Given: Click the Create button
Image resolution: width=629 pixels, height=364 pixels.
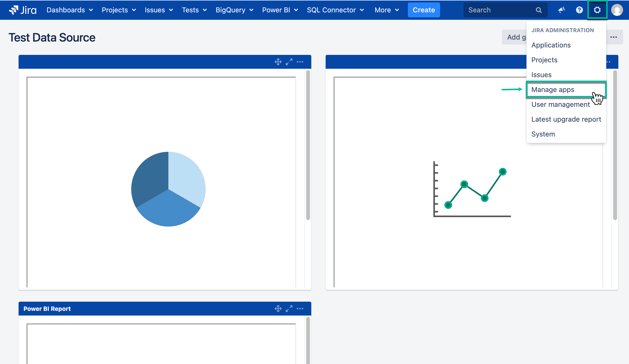Looking at the screenshot, I should pos(423,10).
